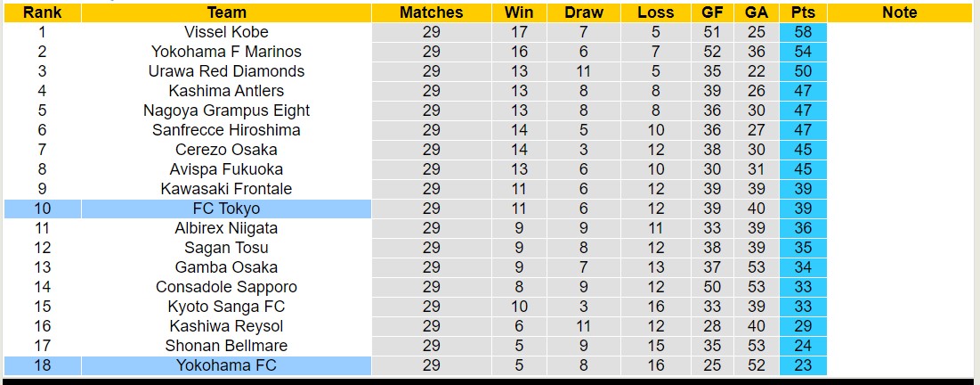Open Consadole Sapporo team entry

click(x=226, y=287)
